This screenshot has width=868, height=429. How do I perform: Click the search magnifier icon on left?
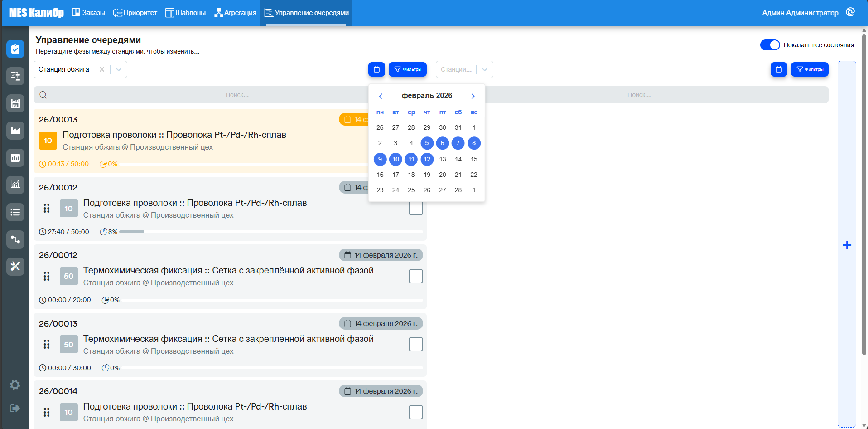pyautogui.click(x=43, y=95)
